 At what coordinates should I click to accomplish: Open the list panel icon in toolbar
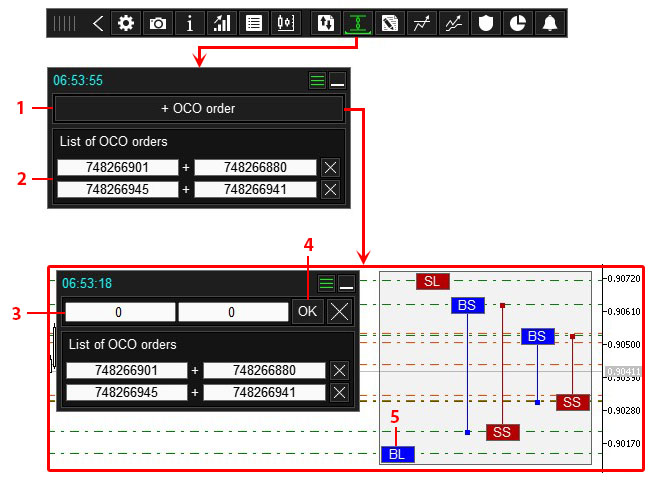253,23
